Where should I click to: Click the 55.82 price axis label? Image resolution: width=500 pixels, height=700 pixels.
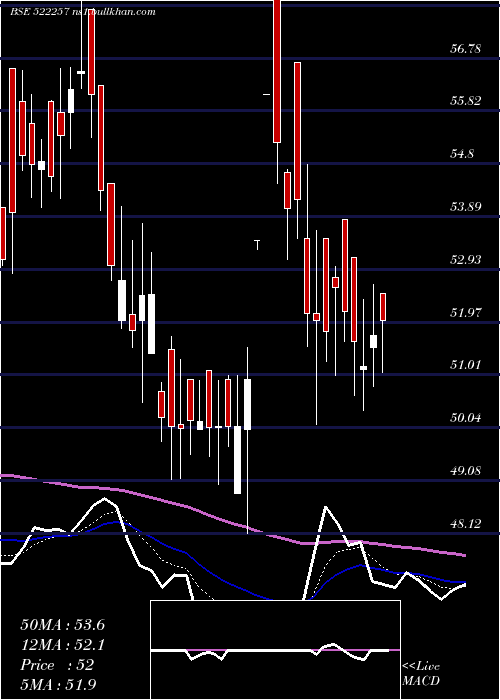(x=466, y=101)
